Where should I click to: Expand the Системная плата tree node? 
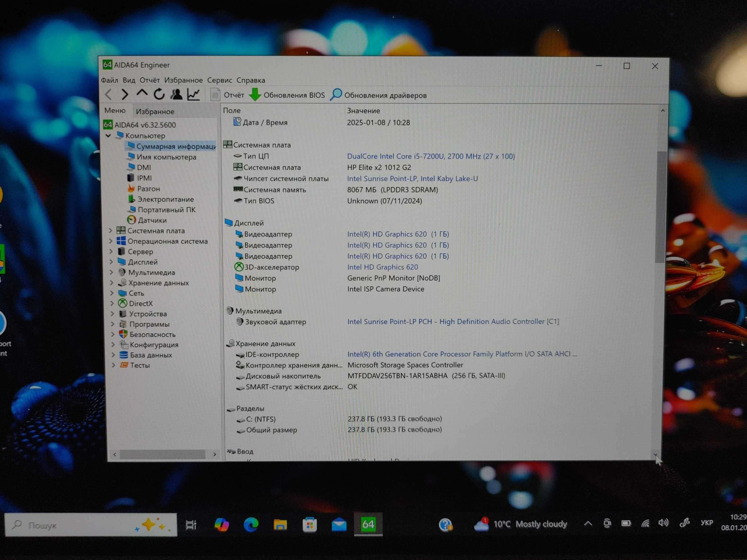click(110, 231)
